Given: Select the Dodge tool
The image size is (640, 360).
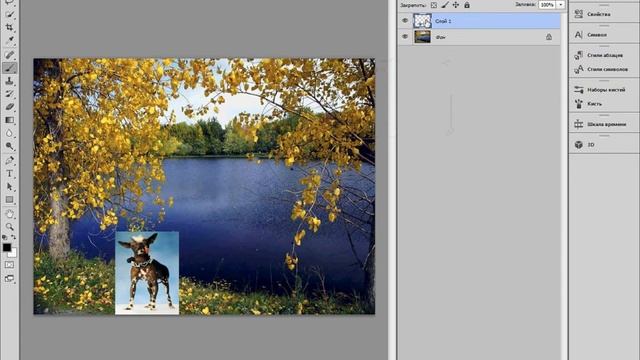Looking at the screenshot, I should pos(9,146).
